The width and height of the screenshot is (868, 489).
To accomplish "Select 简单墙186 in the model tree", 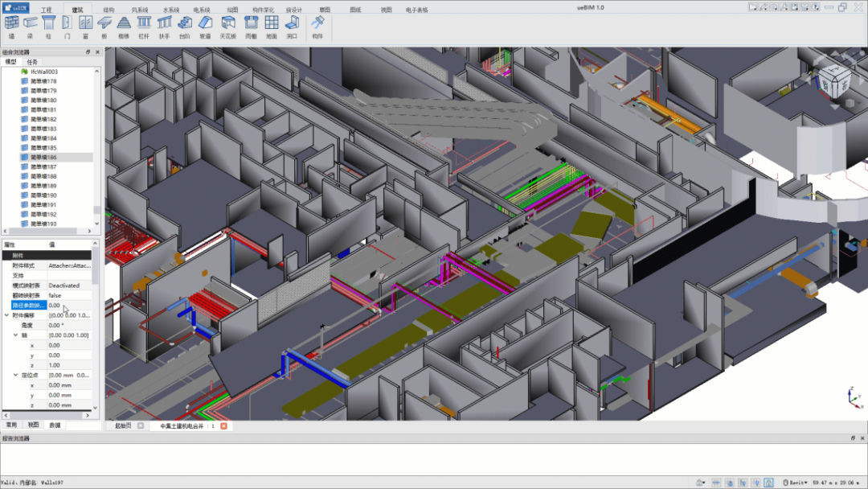I will point(43,158).
